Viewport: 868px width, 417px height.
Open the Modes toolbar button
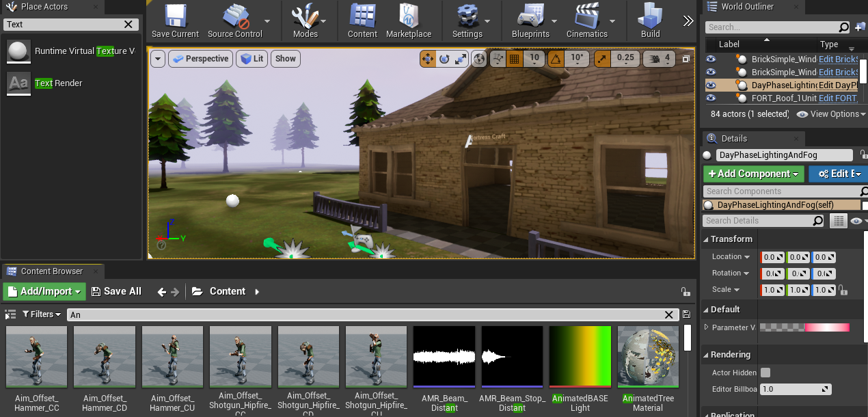coord(305,21)
